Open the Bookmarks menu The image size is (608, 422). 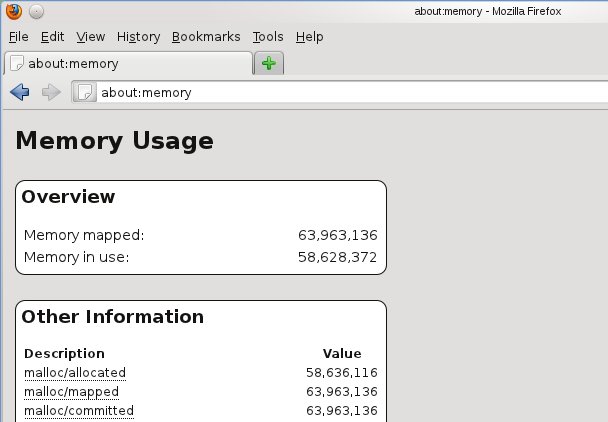tap(206, 37)
